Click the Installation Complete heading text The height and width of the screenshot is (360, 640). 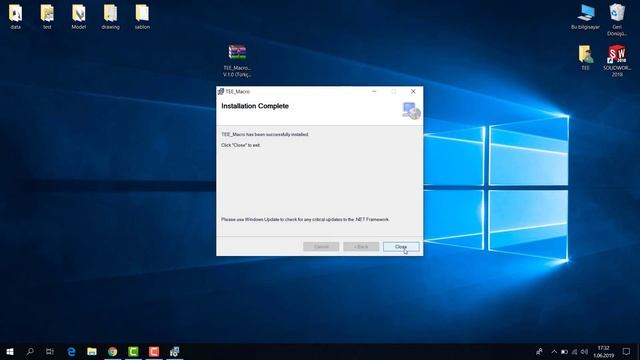click(255, 106)
